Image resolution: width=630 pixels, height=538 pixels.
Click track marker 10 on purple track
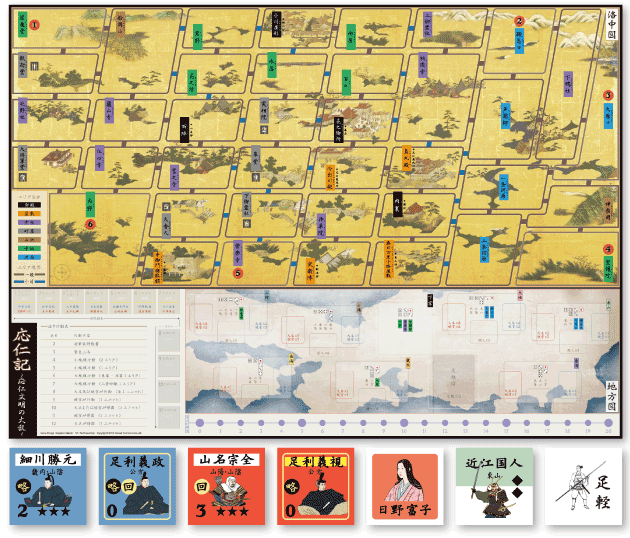pyautogui.click(x=404, y=423)
